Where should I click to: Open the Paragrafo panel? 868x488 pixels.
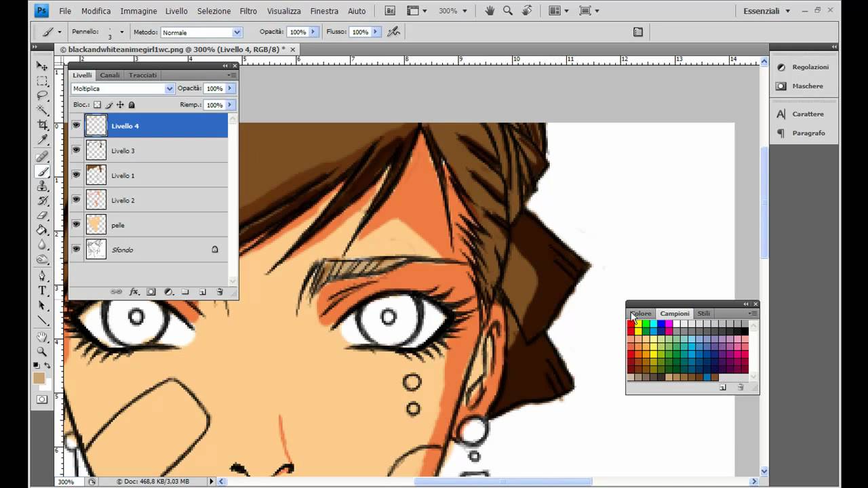[804, 133]
